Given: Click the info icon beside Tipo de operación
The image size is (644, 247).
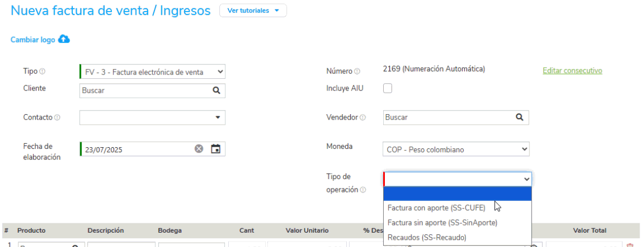Looking at the screenshot, I should pyautogui.click(x=363, y=190).
